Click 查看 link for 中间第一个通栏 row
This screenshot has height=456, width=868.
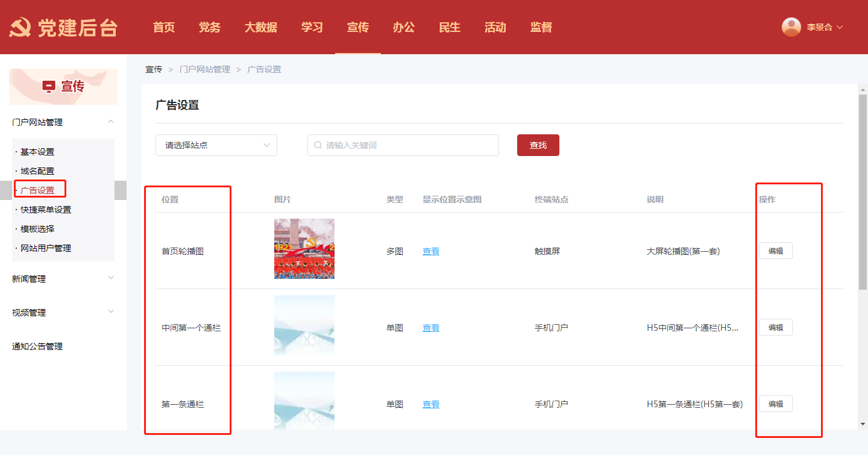430,328
